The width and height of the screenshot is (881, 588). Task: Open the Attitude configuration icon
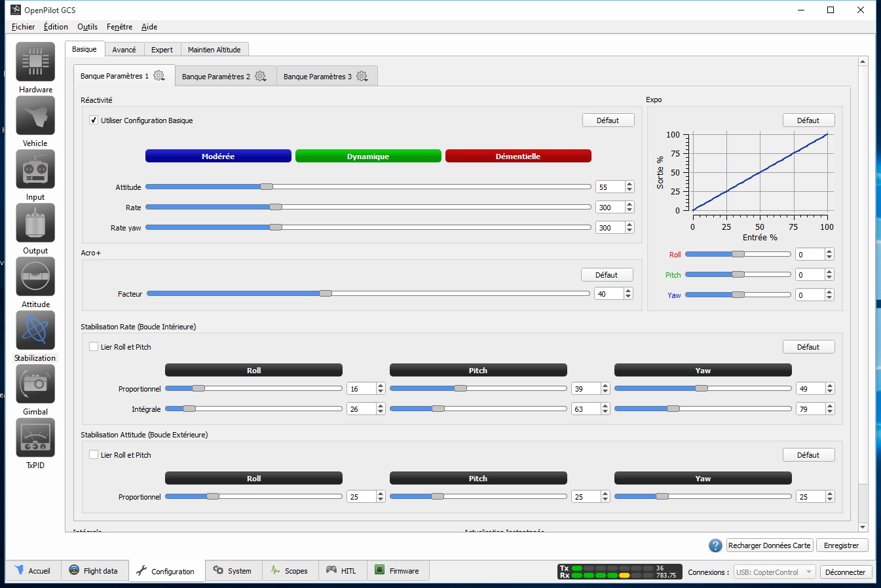click(x=35, y=277)
